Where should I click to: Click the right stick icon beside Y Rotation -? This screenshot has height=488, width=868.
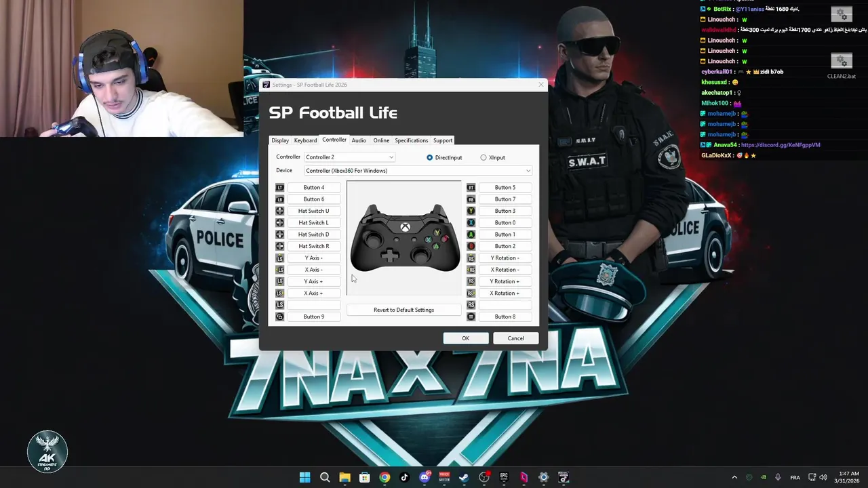[471, 258]
